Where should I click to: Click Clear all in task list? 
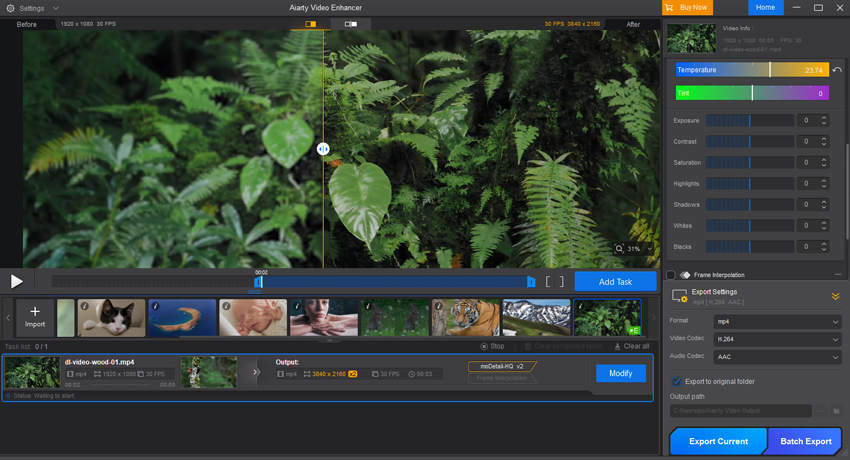pos(632,346)
